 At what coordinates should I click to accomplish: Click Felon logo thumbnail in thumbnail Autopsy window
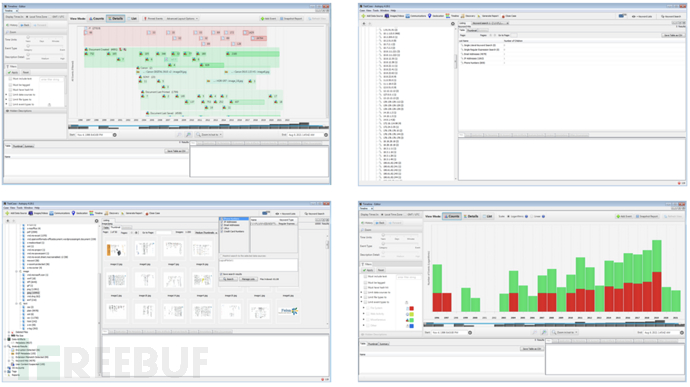coord(288,311)
